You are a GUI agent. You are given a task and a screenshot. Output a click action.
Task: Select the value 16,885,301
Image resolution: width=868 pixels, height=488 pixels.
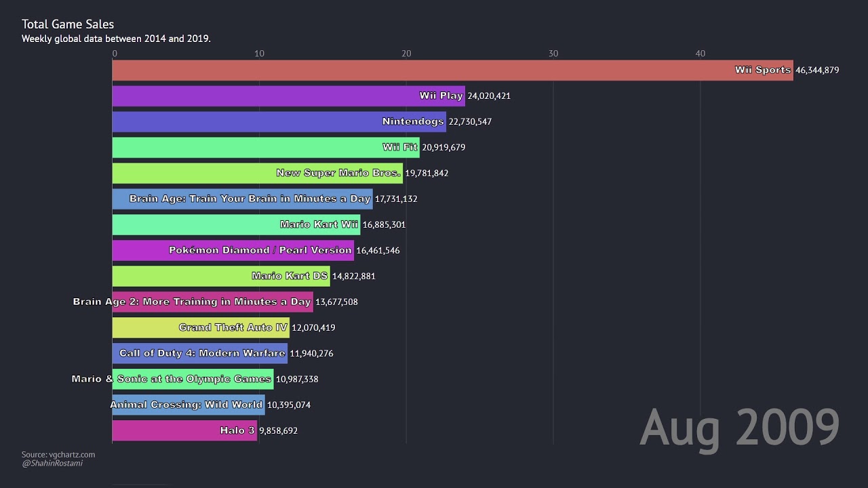384,224
